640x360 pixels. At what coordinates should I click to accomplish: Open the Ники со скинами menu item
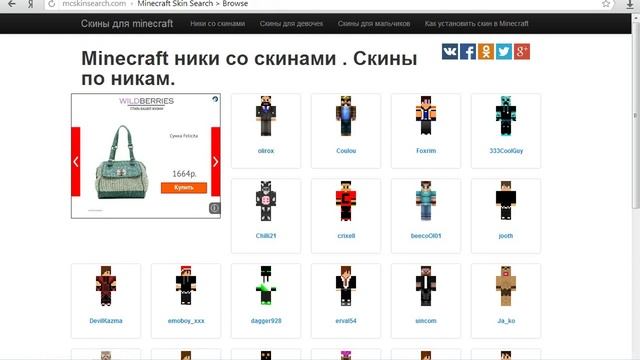coord(218,24)
